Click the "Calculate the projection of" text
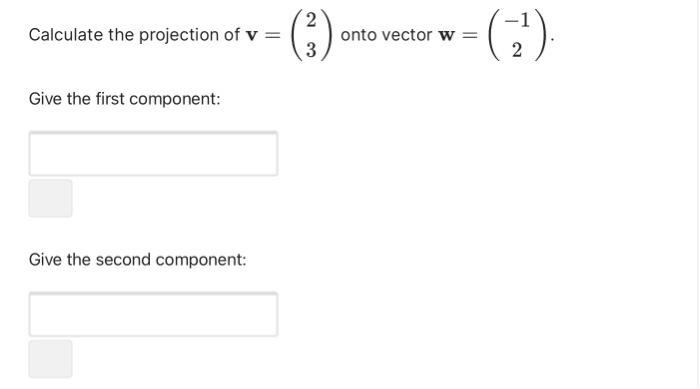This screenshot has height=389, width=700. pyautogui.click(x=134, y=35)
